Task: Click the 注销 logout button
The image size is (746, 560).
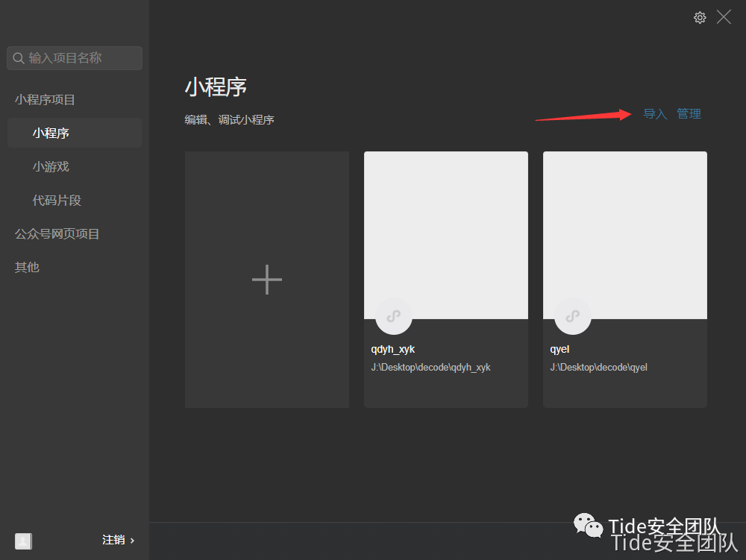Action: [113, 540]
